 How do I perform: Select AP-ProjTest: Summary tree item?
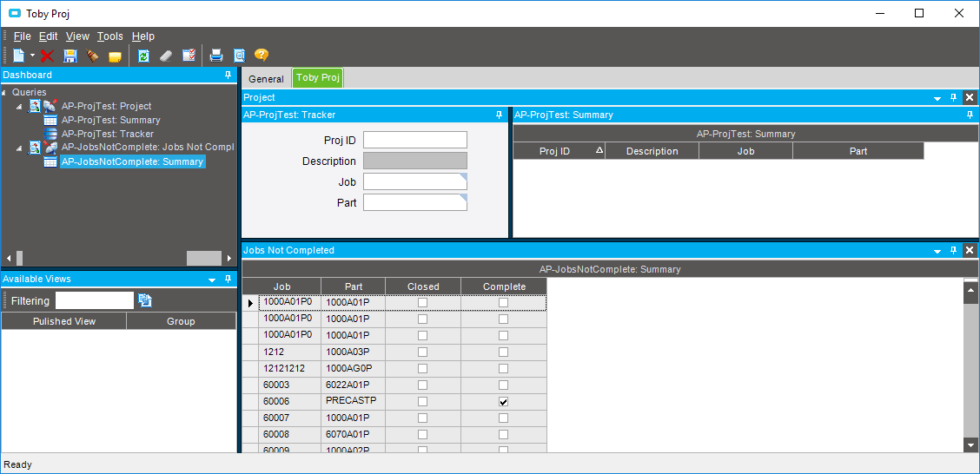pyautogui.click(x=110, y=120)
